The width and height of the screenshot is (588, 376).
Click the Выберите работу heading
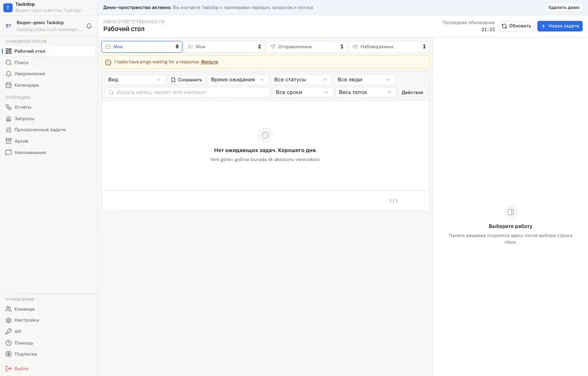[510, 227]
